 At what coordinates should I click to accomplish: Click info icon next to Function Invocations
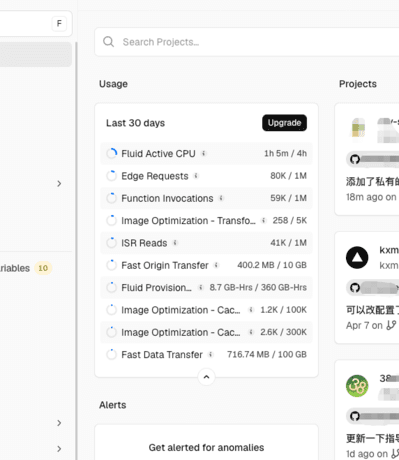tap(221, 198)
